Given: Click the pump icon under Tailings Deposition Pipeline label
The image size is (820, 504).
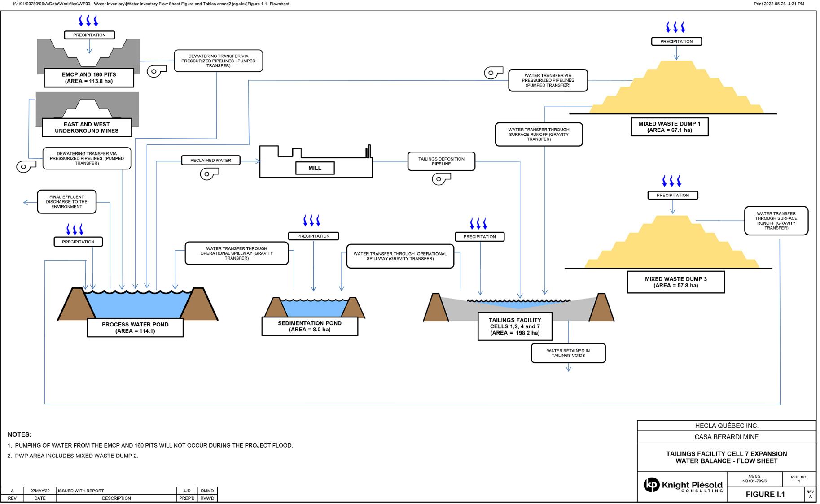Looking at the screenshot, I should (x=441, y=179).
